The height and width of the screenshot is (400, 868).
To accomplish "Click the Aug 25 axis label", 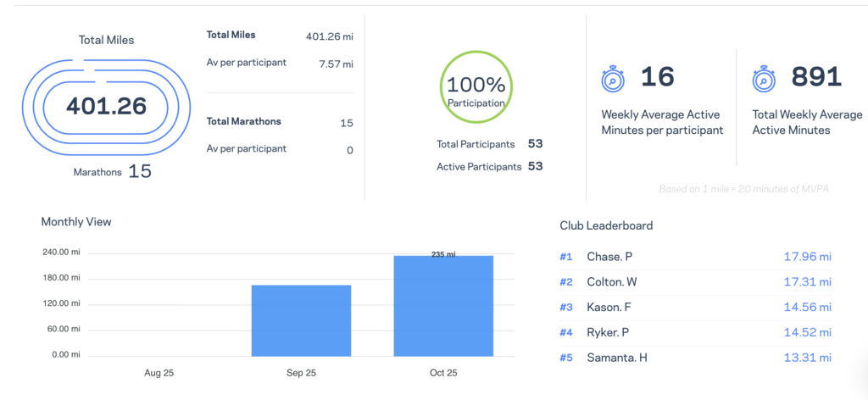I will tap(159, 374).
